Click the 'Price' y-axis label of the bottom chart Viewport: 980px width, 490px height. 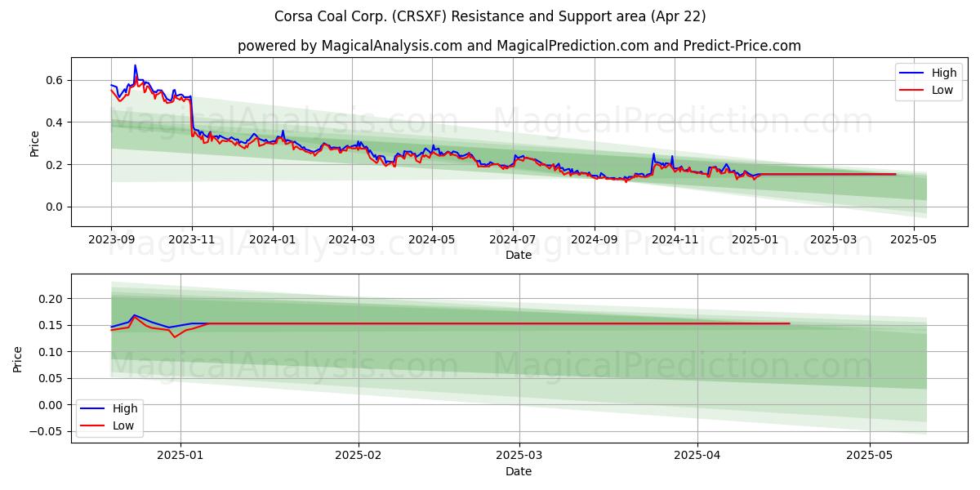(x=19, y=359)
